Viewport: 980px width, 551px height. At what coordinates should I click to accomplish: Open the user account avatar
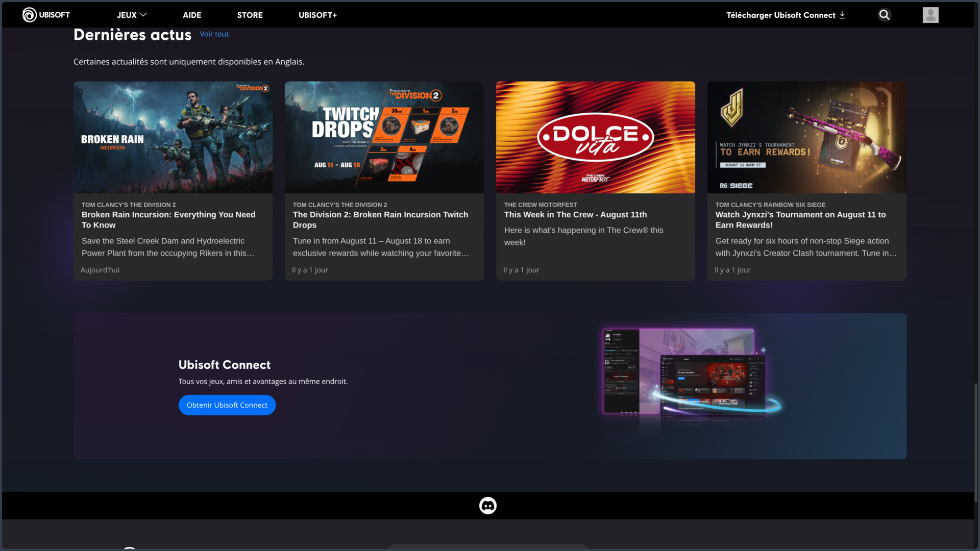tap(930, 15)
